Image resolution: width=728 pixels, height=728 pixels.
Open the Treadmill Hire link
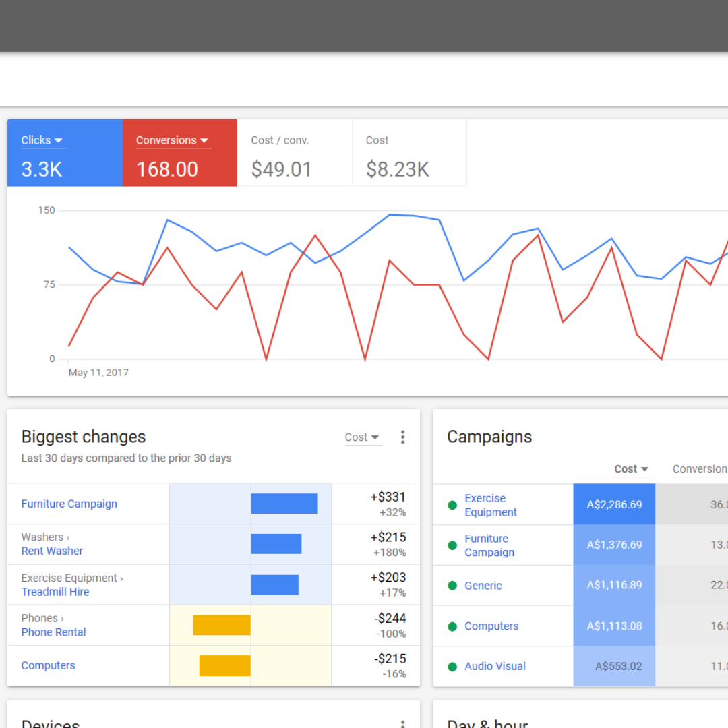[55, 592]
